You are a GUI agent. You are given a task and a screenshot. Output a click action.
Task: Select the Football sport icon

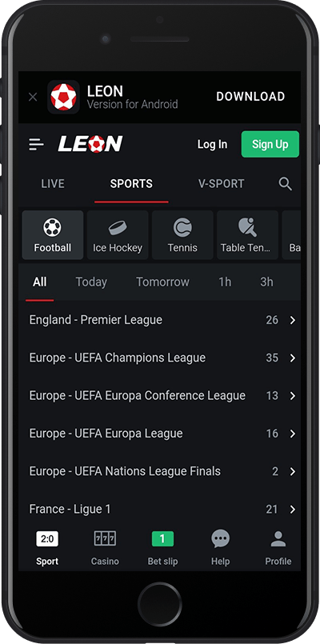point(52,227)
